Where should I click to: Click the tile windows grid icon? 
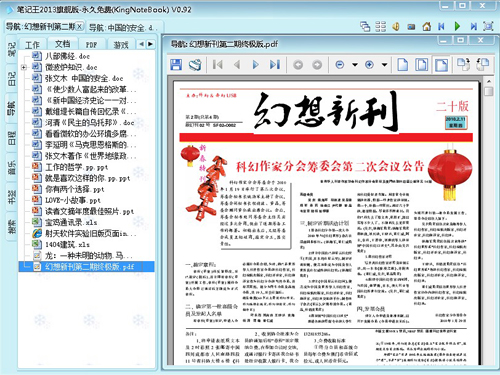coord(380,26)
